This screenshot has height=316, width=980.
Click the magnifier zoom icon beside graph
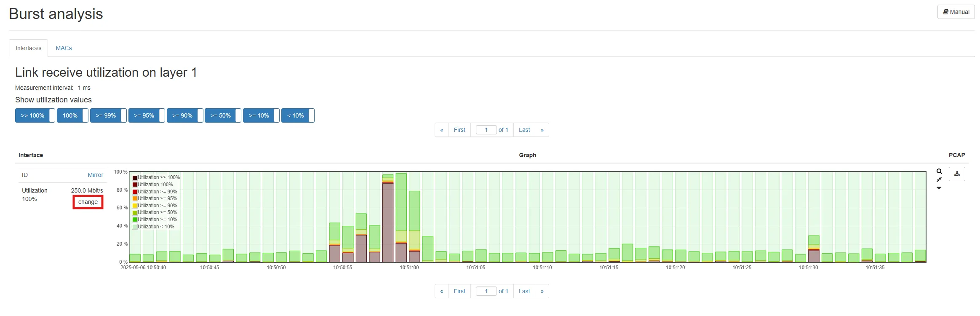click(x=939, y=171)
